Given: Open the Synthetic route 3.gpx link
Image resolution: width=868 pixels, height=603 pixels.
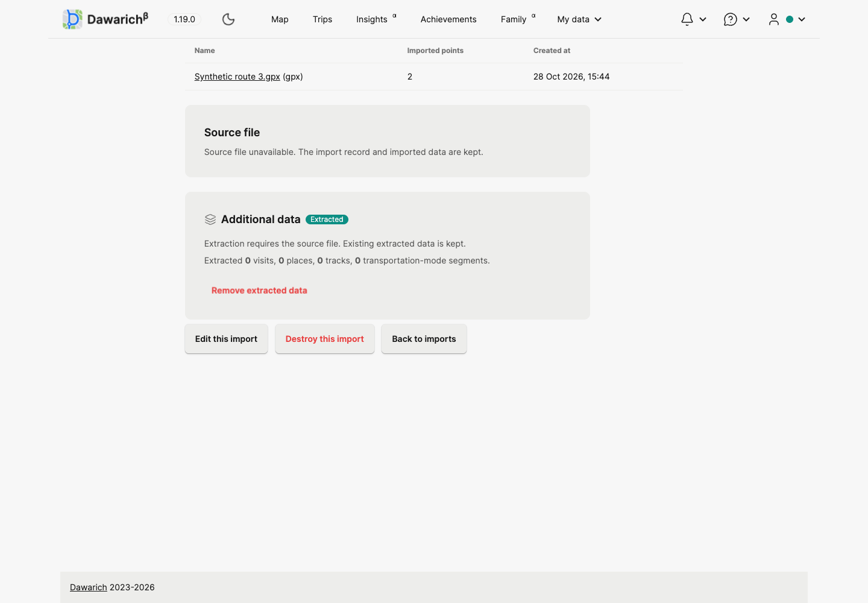Looking at the screenshot, I should coord(237,77).
